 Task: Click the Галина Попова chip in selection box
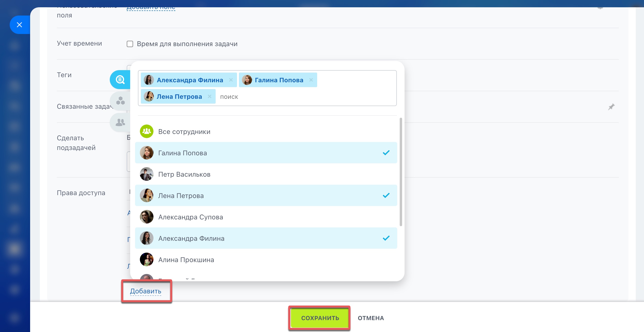point(278,80)
